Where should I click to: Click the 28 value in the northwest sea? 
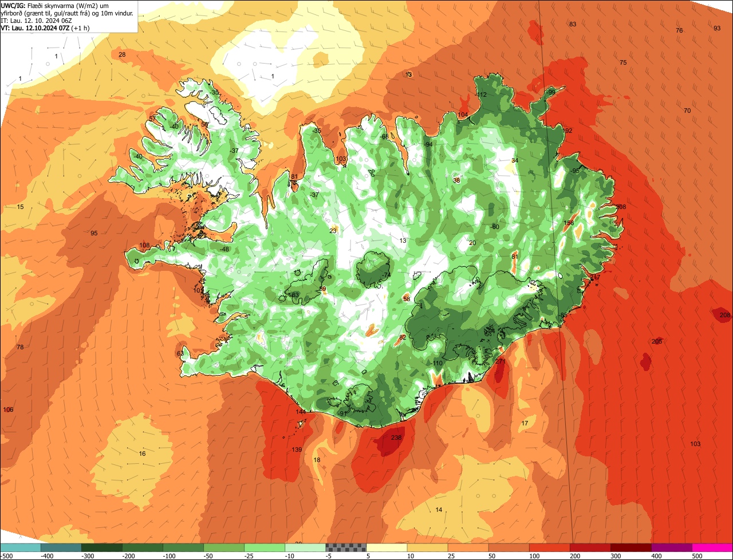click(122, 55)
